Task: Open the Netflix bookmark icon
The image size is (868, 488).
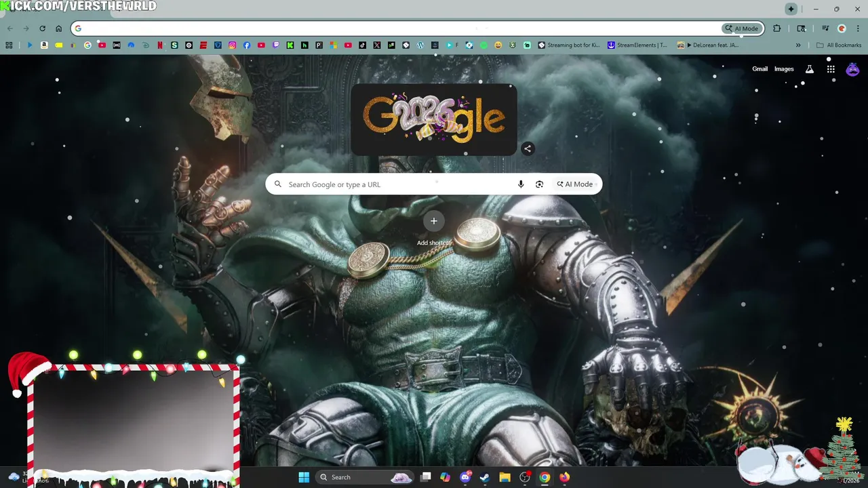Action: coord(160,45)
